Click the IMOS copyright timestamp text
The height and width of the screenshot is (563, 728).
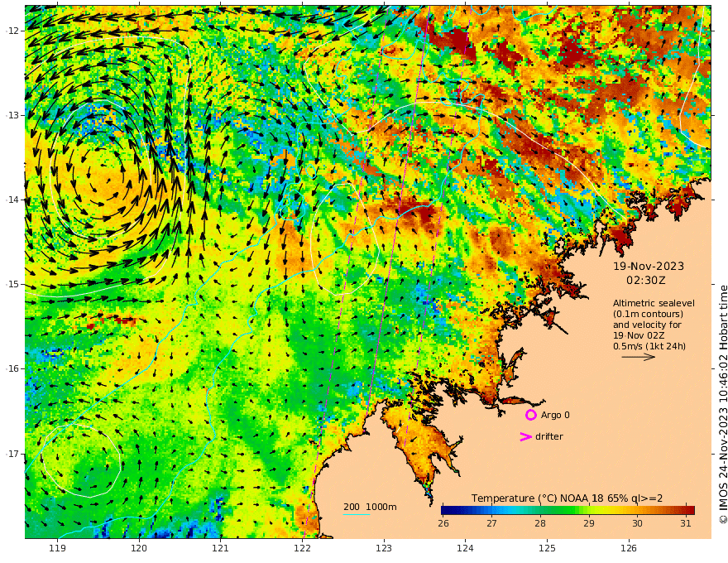[x=723, y=404]
